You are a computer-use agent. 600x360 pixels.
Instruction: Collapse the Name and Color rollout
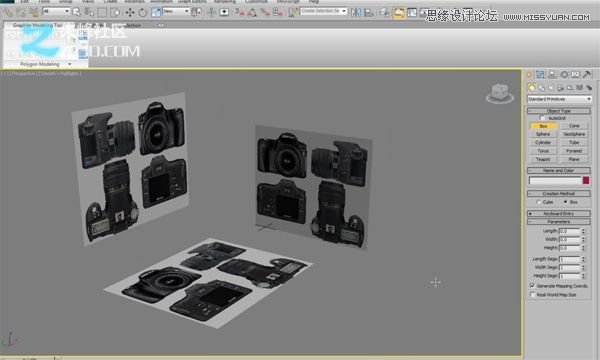point(559,171)
